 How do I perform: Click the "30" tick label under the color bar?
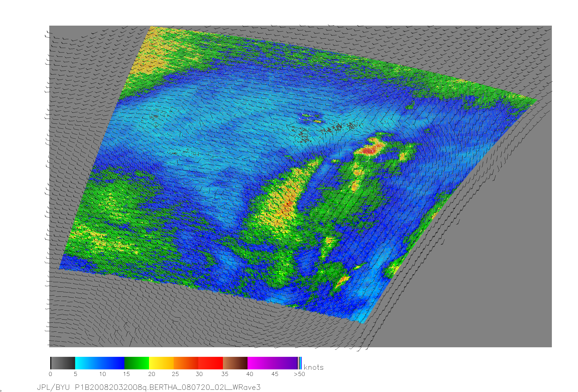[199, 374]
